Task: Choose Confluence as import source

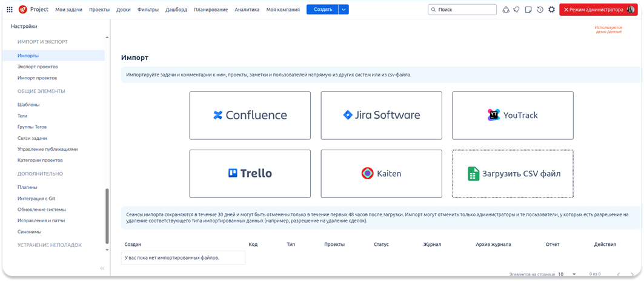Action: [x=250, y=116]
